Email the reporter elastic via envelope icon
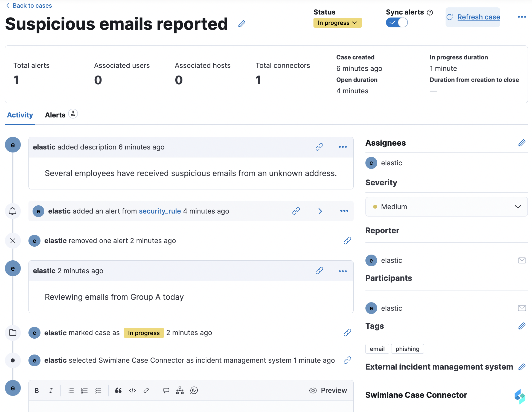The width and height of the screenshot is (532, 412). (x=522, y=260)
